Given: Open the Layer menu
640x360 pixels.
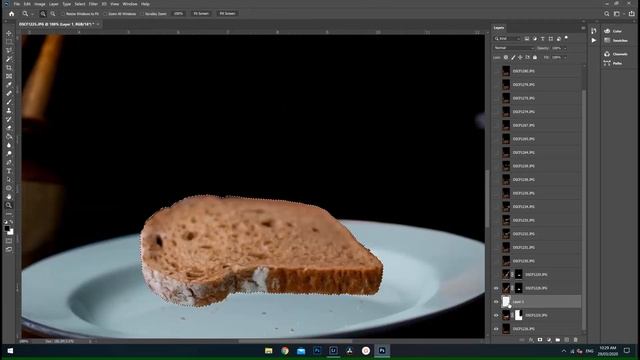Looking at the screenshot, I should [53, 4].
